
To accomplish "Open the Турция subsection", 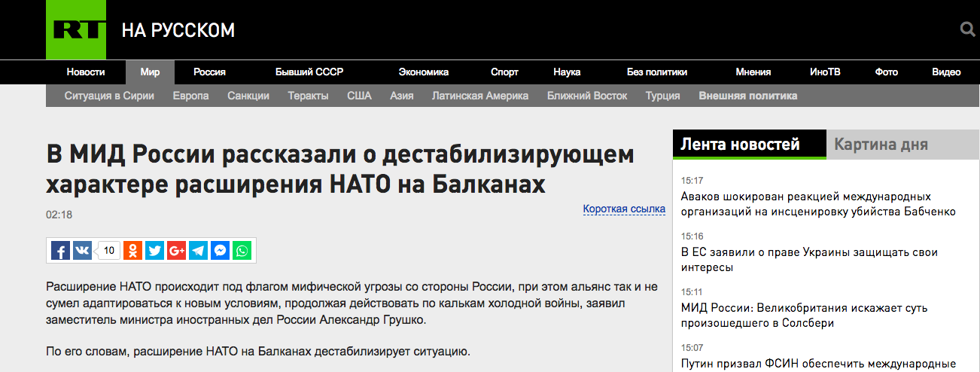I will 662,96.
